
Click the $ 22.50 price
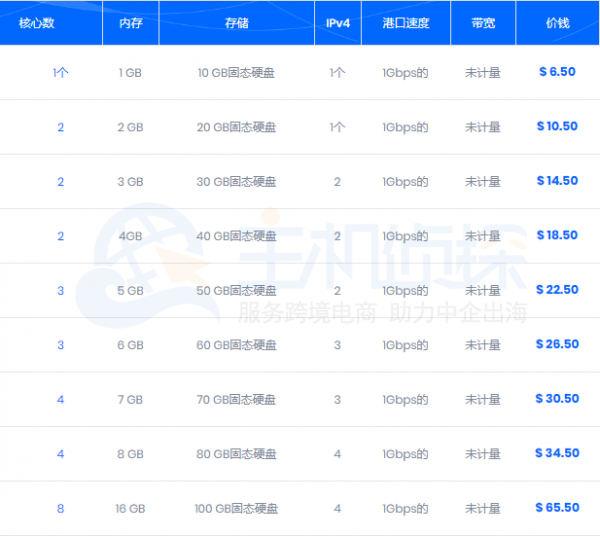coord(557,290)
